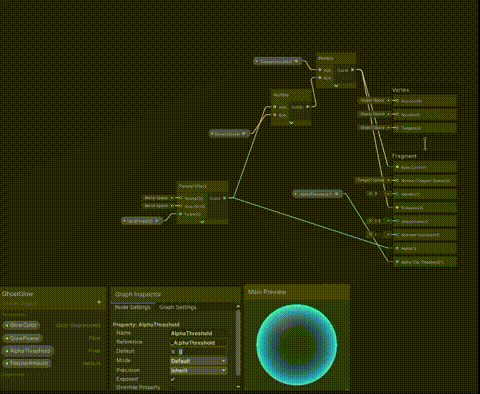Image resolution: width=480 pixels, height=394 pixels.
Task: Switch to the Node Settings tab
Action: 132,307
